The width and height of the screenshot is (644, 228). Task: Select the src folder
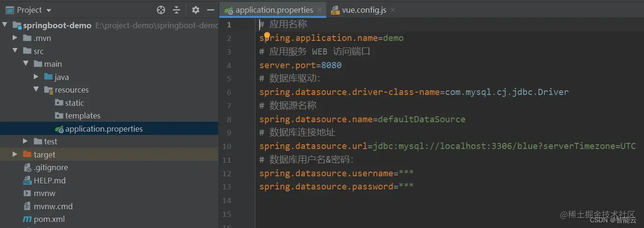point(38,51)
